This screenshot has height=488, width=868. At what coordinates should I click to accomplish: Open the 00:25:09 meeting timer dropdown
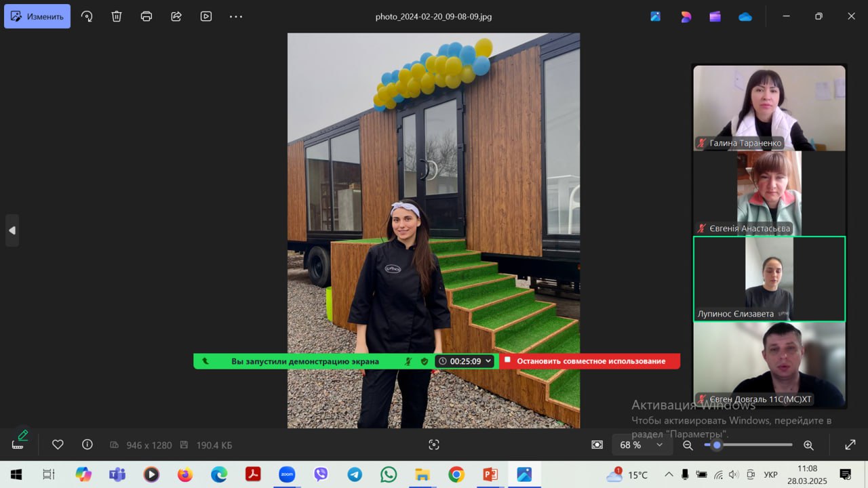pyautogui.click(x=465, y=361)
